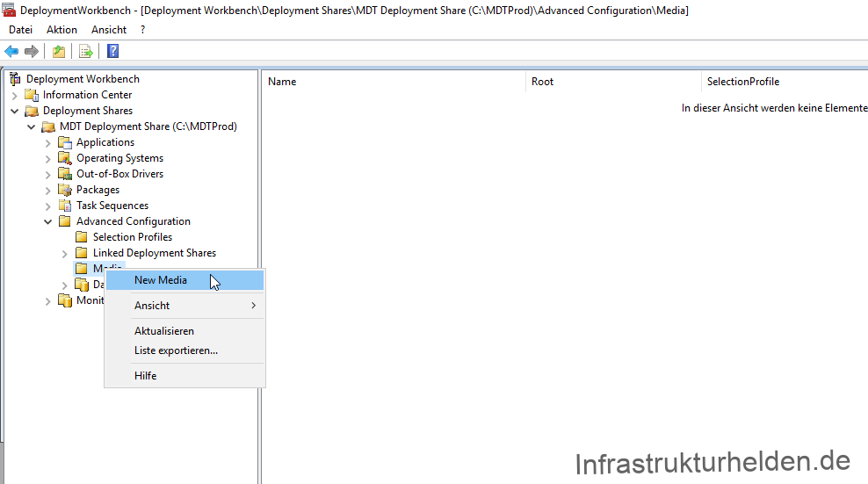The width and height of the screenshot is (868, 484).
Task: Select the Deployment Shares tree label
Action: point(88,111)
